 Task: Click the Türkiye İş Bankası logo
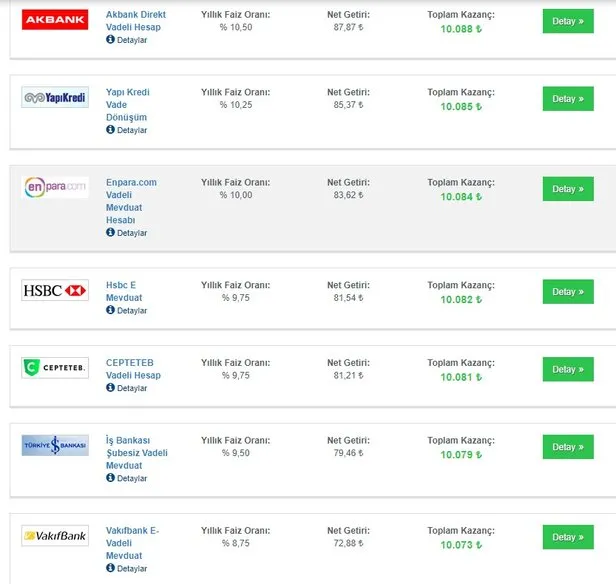point(55,445)
